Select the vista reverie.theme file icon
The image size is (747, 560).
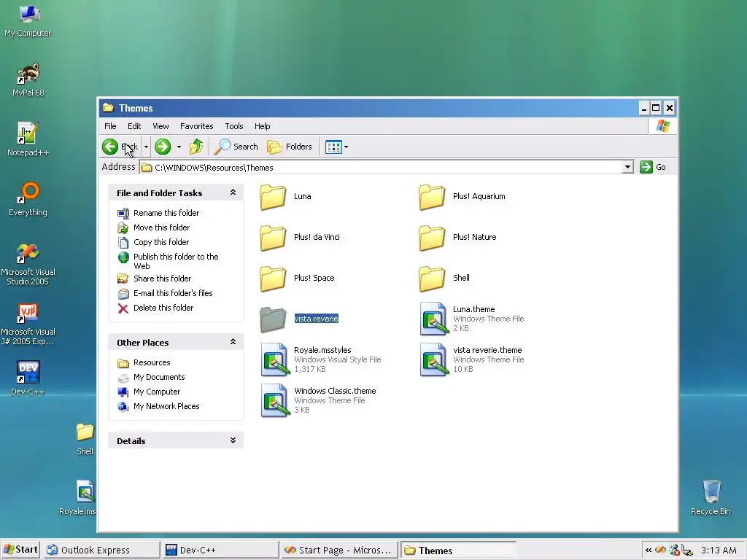435,359
